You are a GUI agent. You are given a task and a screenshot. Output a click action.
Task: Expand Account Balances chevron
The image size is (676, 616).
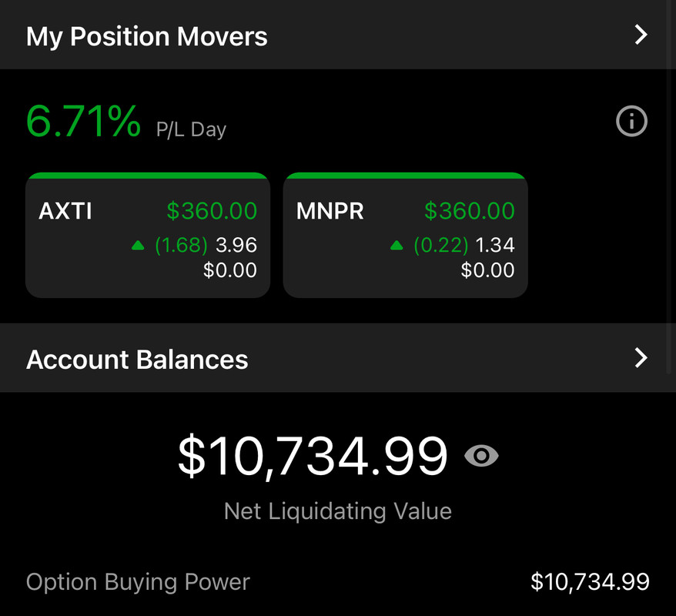pyautogui.click(x=641, y=358)
